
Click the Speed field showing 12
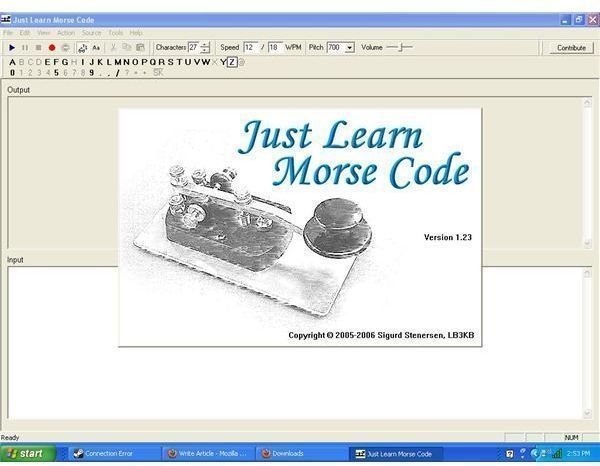pyautogui.click(x=250, y=47)
